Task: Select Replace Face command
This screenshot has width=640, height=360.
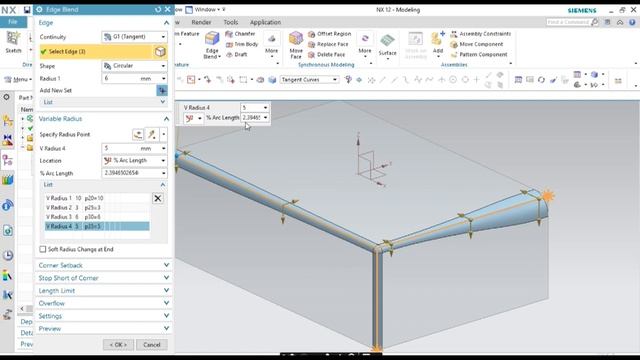Action: pos(328,44)
